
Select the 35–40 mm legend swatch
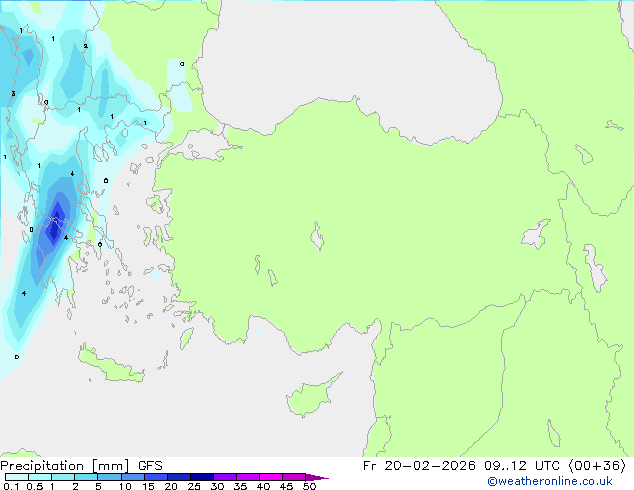(247, 477)
